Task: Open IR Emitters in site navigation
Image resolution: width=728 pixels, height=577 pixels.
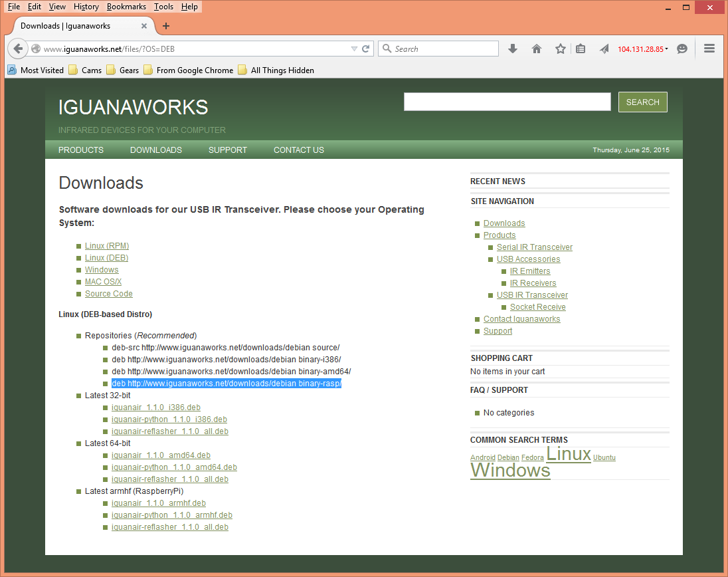Action: 530,271
